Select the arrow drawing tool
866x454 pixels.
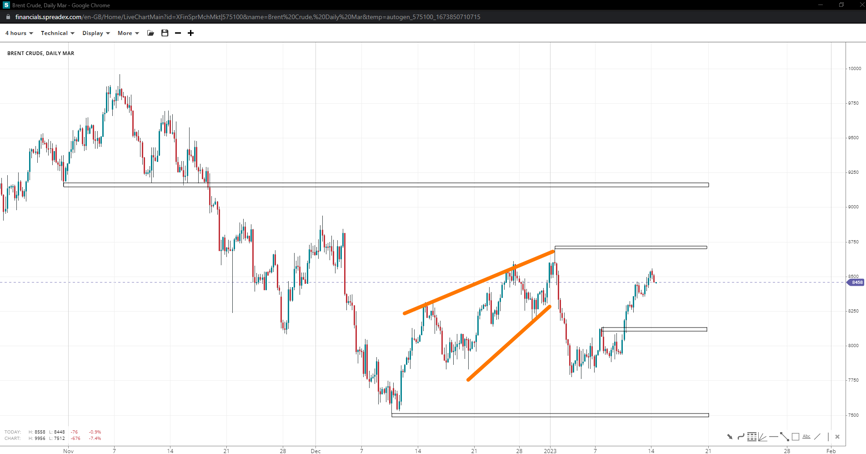coord(730,437)
